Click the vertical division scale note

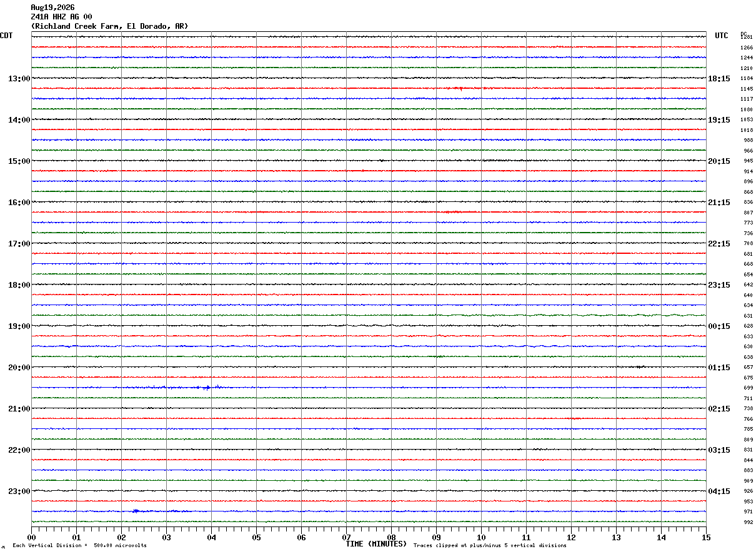80,546
